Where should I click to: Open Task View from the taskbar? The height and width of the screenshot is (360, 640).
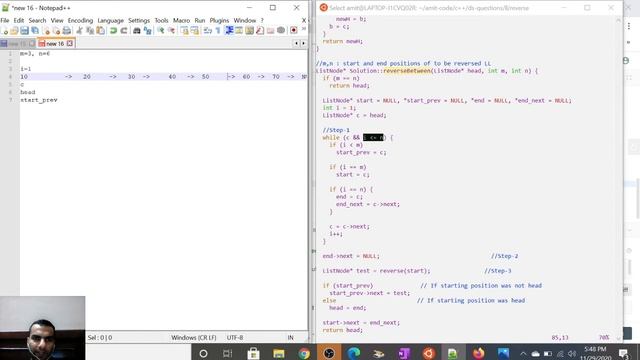pos(228,353)
